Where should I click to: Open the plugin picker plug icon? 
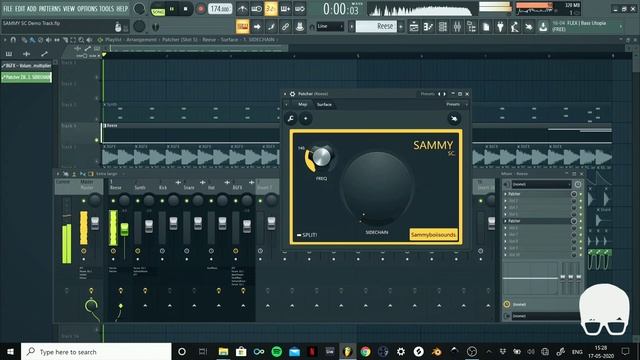coord(500,27)
